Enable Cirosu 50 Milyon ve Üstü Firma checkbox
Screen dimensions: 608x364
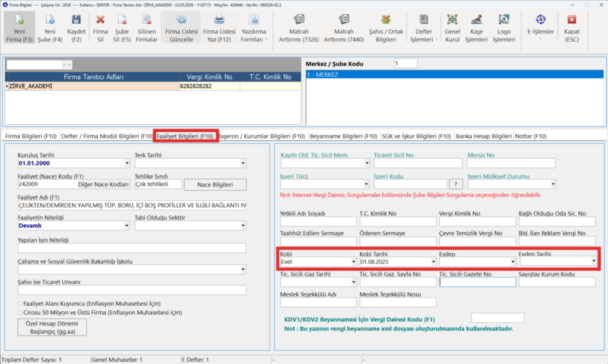pos(20,312)
